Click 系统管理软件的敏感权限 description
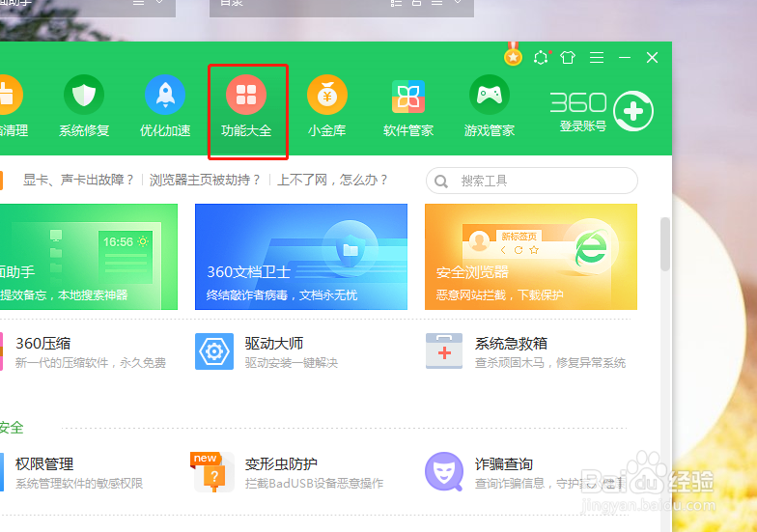757x532 pixels. [79, 483]
